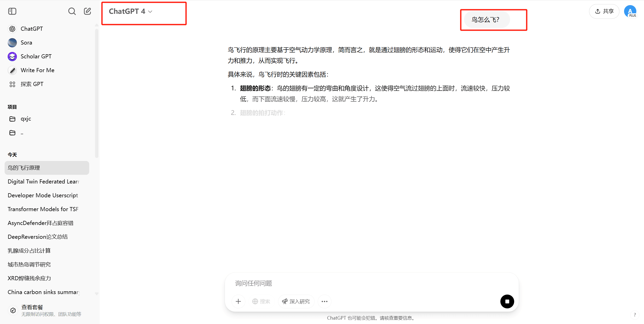Image resolution: width=644 pixels, height=324 pixels.
Task: Open the qxjc project
Action: (x=47, y=119)
